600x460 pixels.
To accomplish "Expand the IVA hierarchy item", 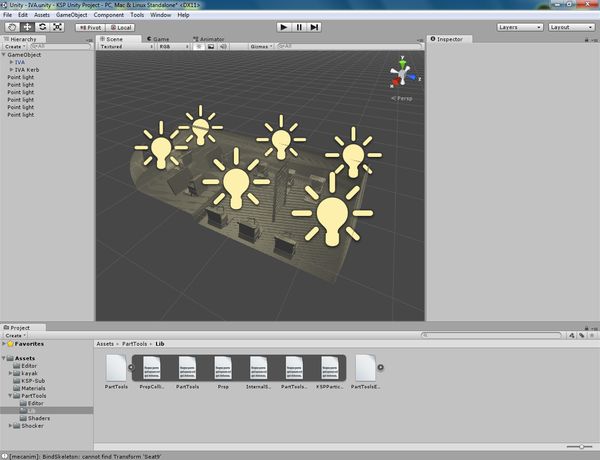I will pyautogui.click(x=10, y=62).
